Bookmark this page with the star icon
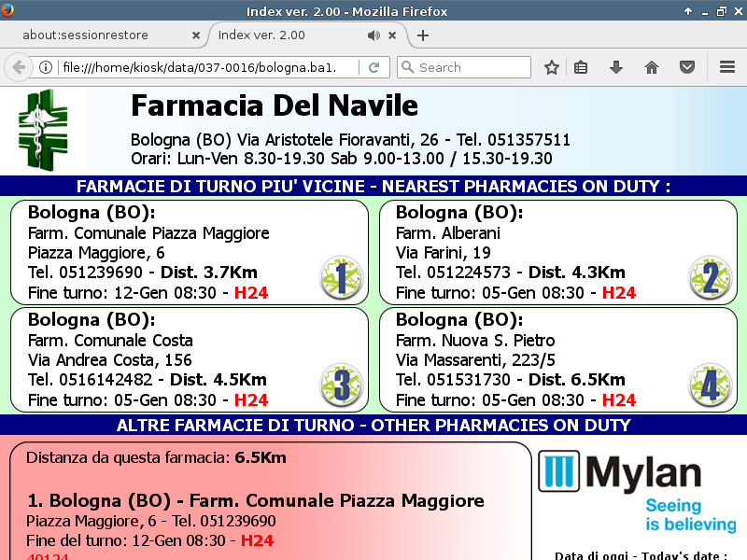The height and width of the screenshot is (560, 747). [x=552, y=67]
